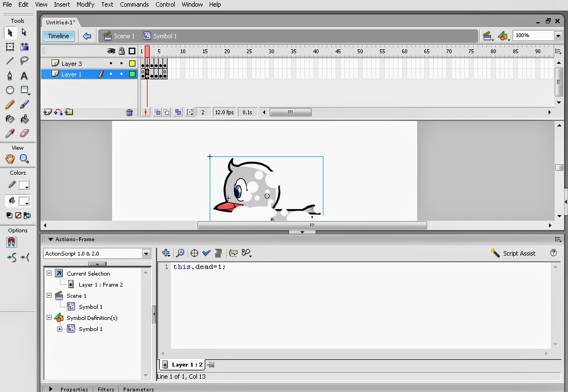
Task: Select the Lasso tool
Action: click(24, 61)
